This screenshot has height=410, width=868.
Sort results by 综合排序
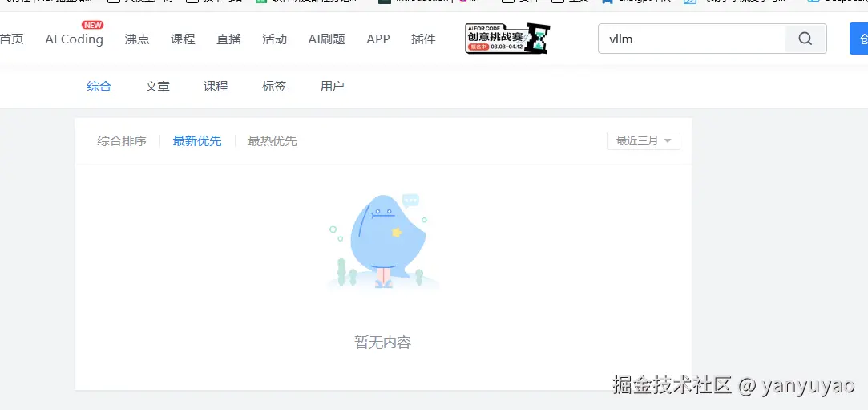[122, 140]
